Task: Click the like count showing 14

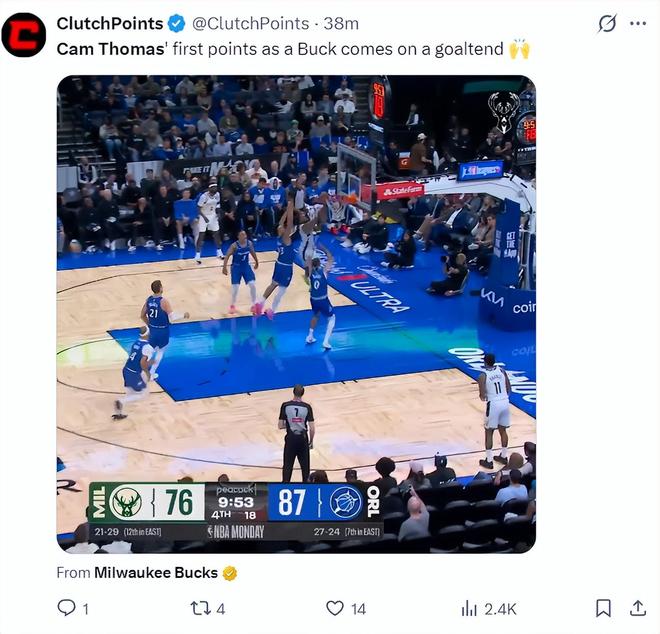Action: [358, 608]
